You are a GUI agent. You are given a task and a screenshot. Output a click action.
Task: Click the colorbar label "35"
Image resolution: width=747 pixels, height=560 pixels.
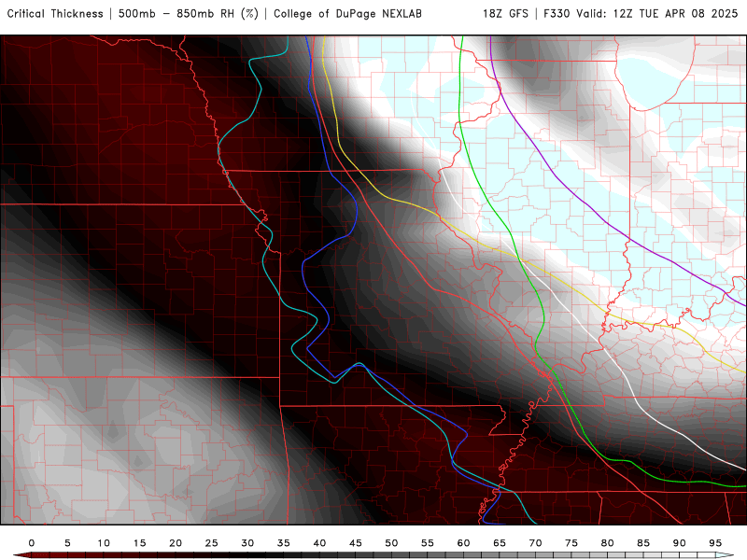tap(284, 543)
